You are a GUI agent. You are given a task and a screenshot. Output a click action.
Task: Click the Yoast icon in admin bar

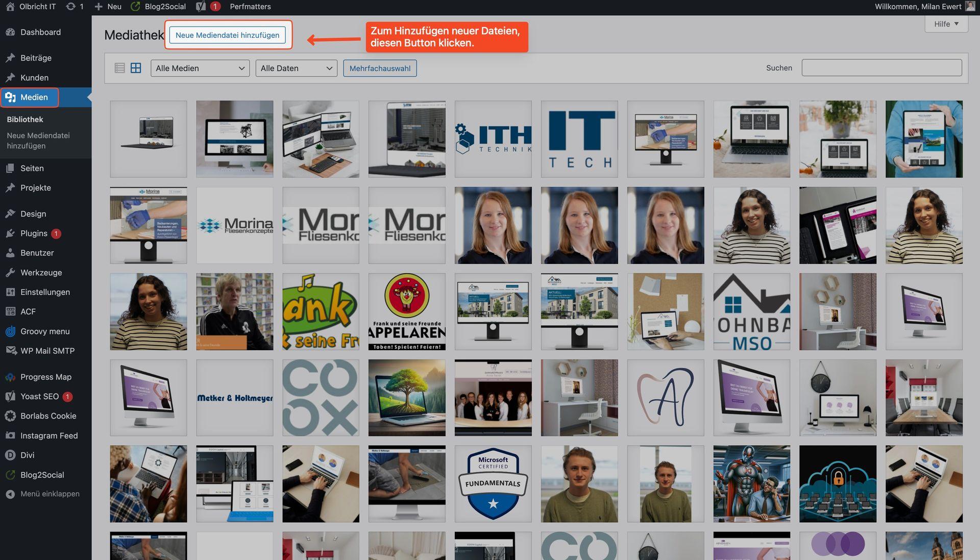coord(201,7)
